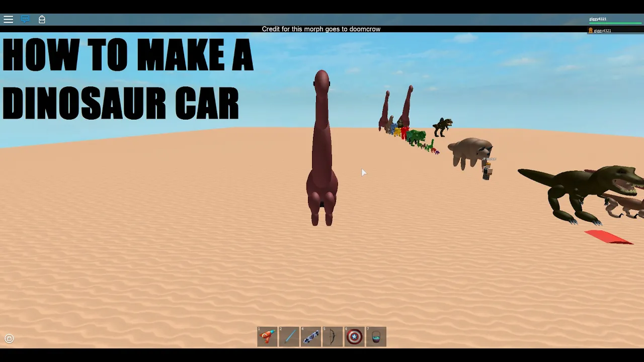Open the Roblox hamburger menu
This screenshot has height=362, width=644.
8,19
